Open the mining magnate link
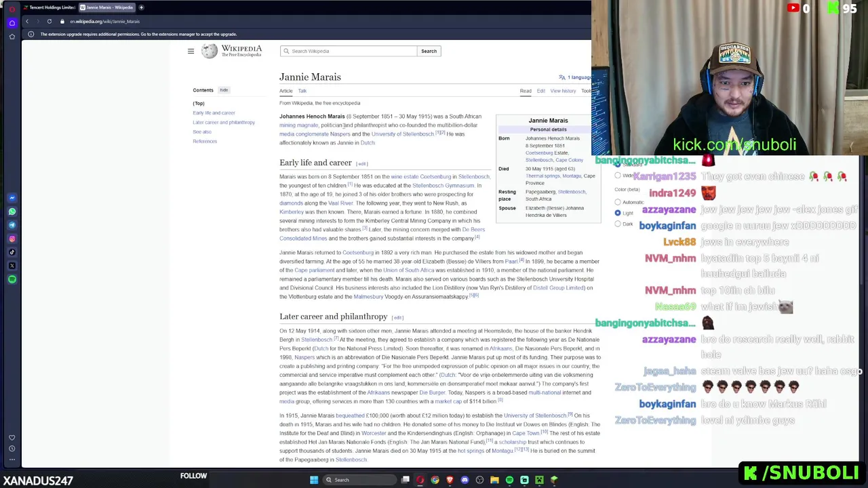 coord(298,125)
